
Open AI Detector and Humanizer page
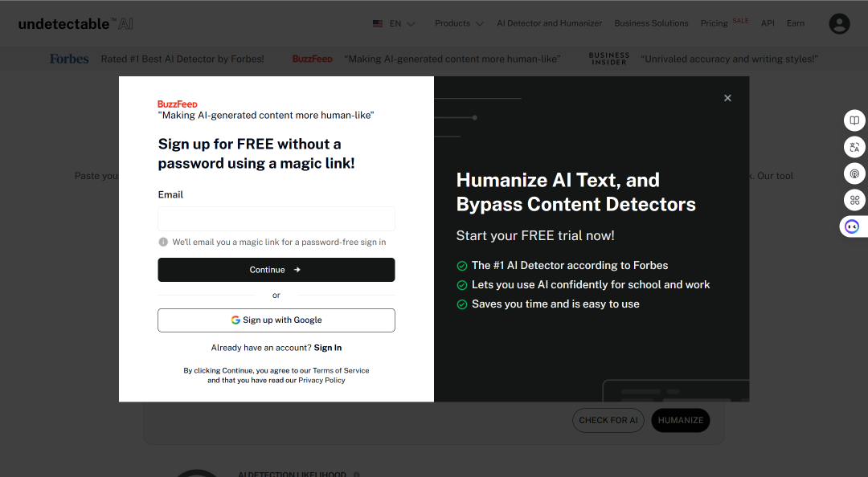pyautogui.click(x=549, y=23)
